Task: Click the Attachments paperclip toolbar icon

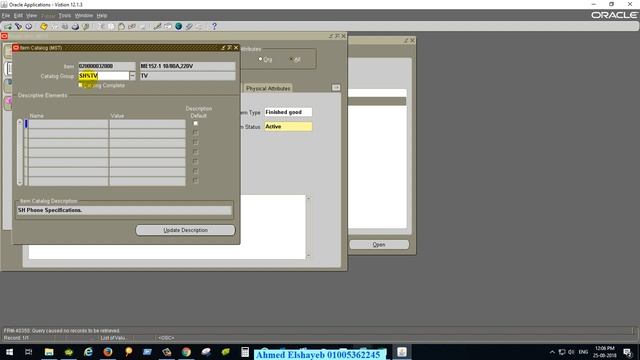Action: [189, 27]
